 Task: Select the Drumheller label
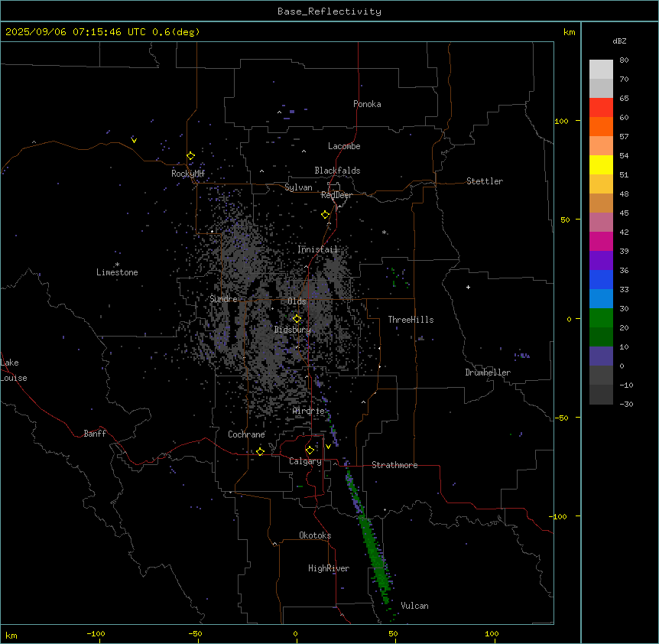[488, 372]
